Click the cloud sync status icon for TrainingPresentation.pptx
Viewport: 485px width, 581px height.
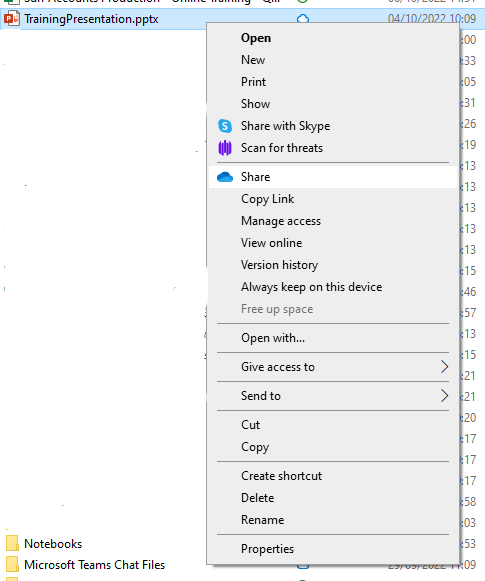coord(303,19)
